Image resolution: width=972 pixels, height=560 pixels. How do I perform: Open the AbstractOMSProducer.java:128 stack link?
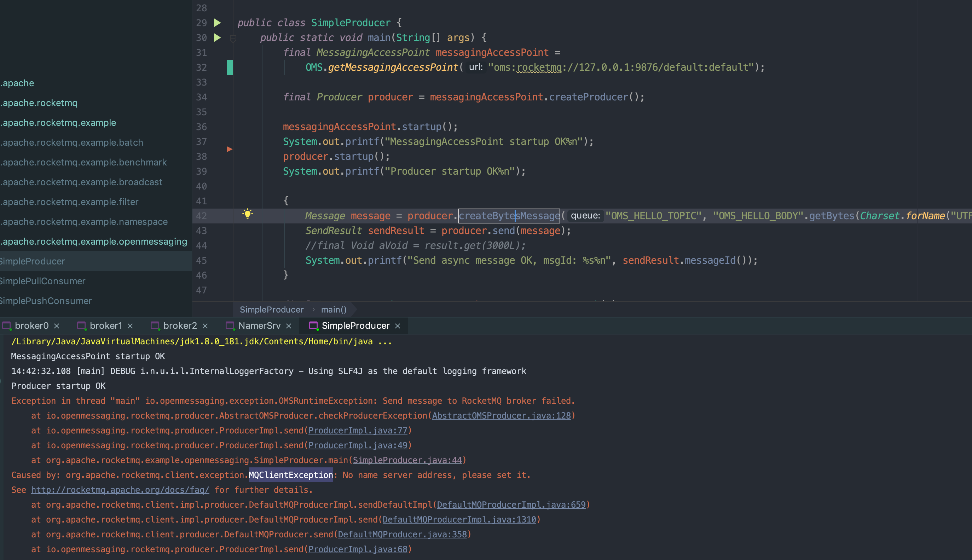click(501, 415)
